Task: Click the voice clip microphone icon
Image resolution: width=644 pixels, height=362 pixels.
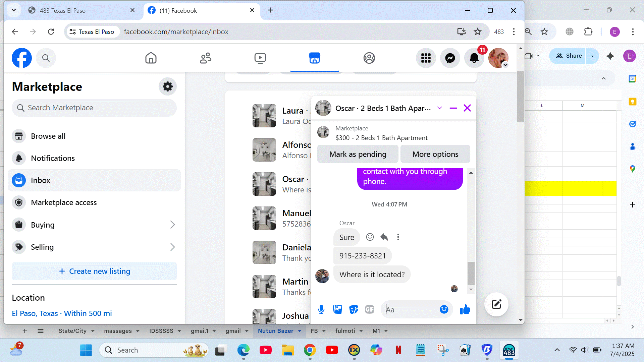Action: (321, 309)
